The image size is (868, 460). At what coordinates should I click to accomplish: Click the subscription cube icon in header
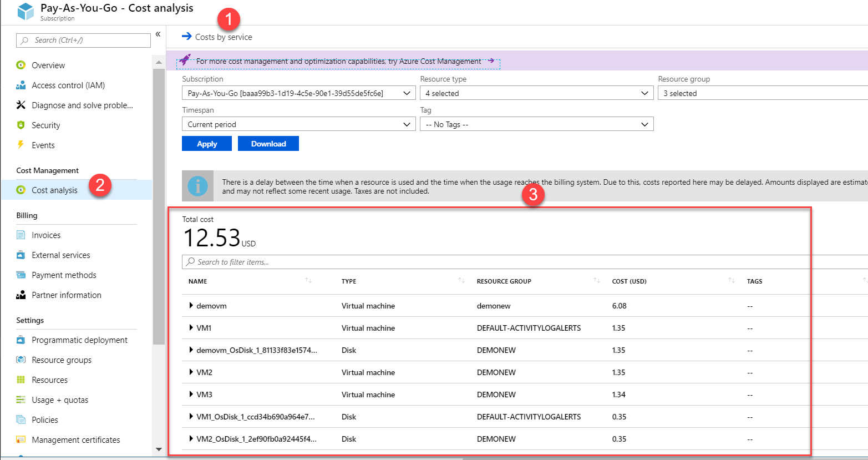(26, 12)
